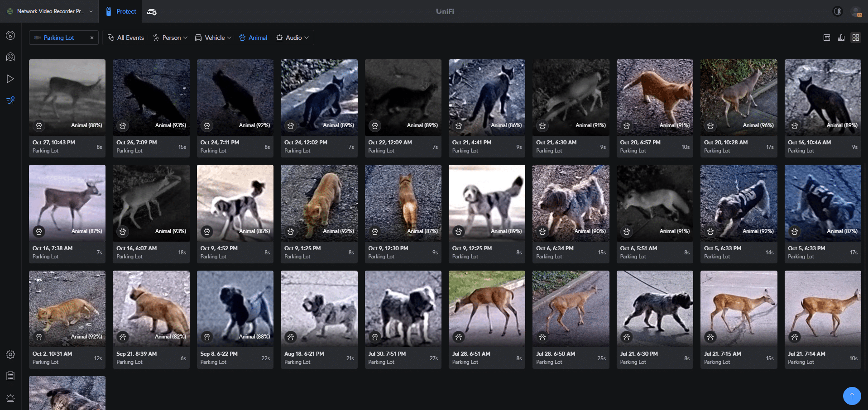Open the Oct 26, 7:09 PM event thumbnail

pyautogui.click(x=151, y=97)
